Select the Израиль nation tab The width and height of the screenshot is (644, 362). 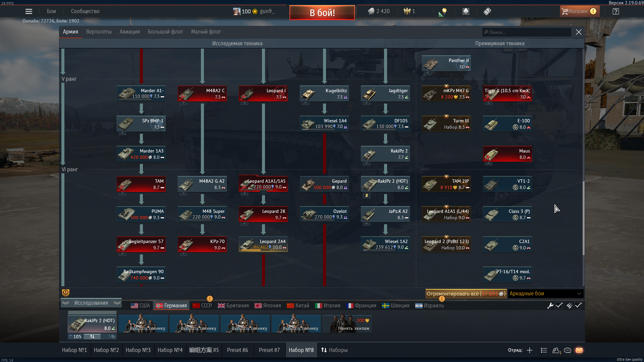tap(429, 306)
